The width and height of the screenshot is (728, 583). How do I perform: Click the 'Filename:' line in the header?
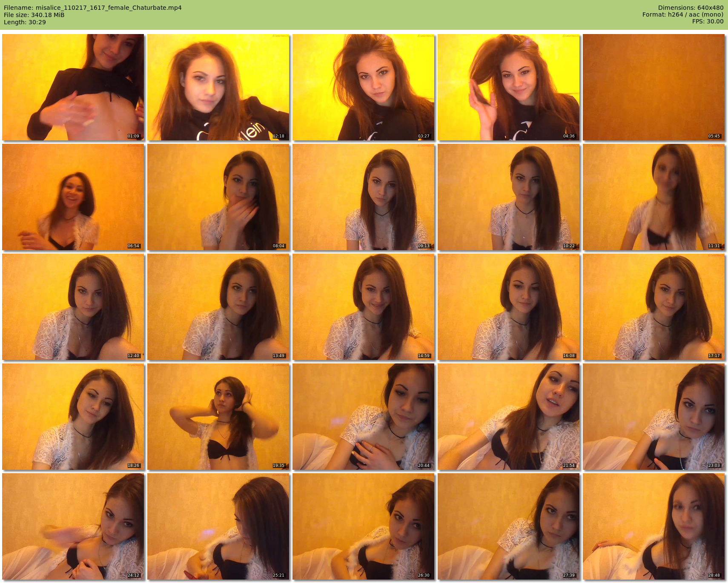93,8
